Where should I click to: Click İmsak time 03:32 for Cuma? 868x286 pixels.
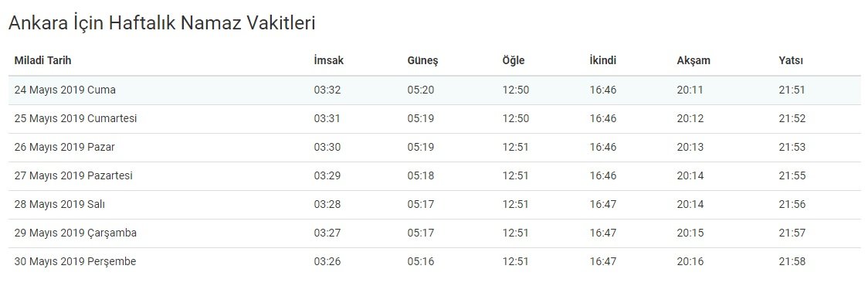point(327,90)
